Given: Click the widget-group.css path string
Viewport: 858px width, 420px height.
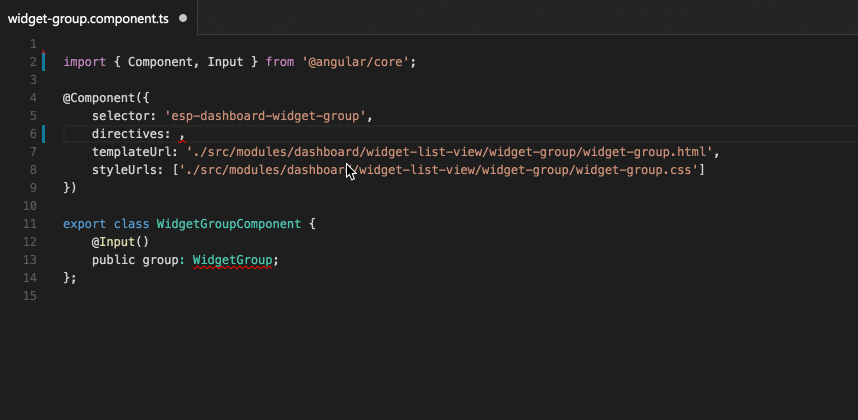Looking at the screenshot, I should click(438, 170).
